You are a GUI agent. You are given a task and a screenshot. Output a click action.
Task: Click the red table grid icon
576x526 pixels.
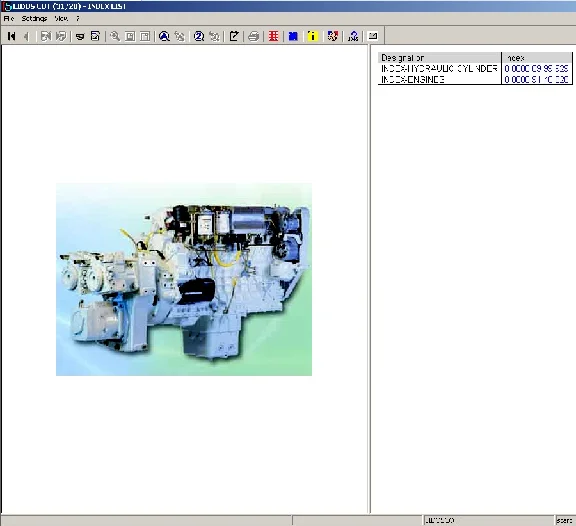pyautogui.click(x=273, y=36)
